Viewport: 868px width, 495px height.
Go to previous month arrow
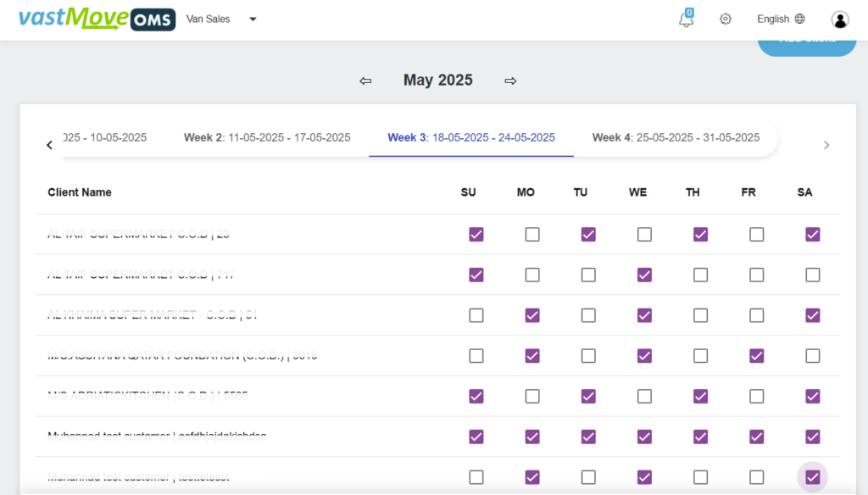click(365, 81)
